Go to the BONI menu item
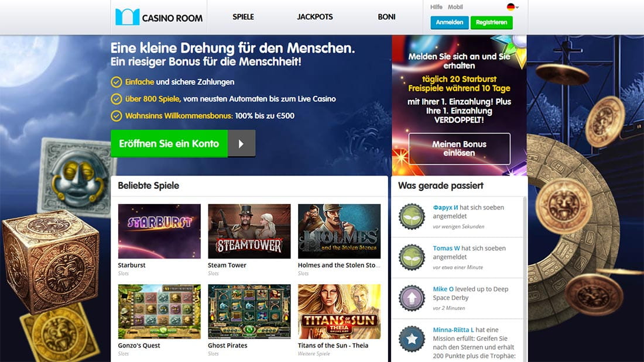Viewport: 644px width, 362px height. coord(386,17)
